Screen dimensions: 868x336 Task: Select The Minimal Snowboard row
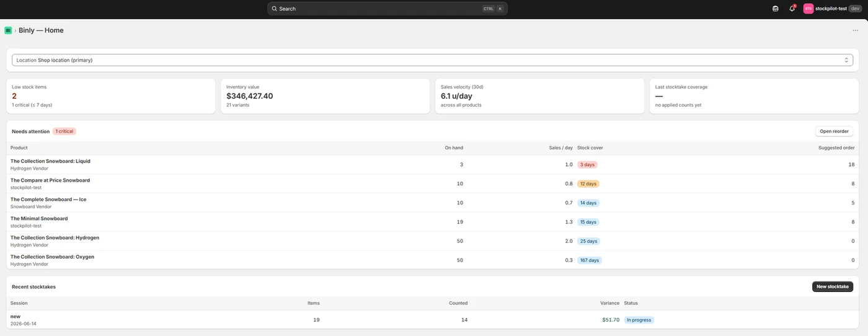coord(433,222)
